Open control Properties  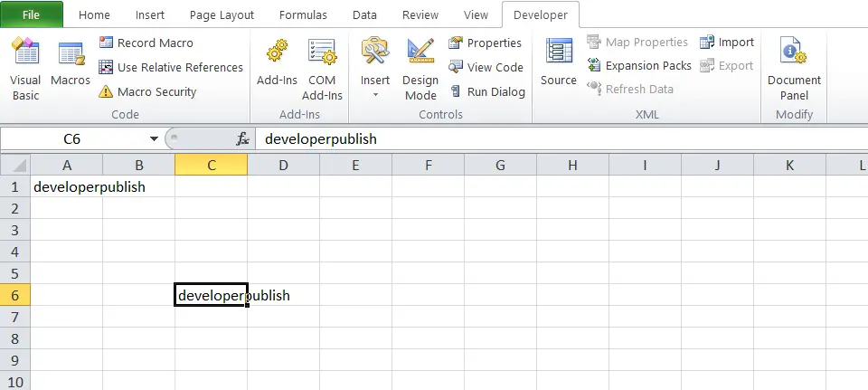485,43
